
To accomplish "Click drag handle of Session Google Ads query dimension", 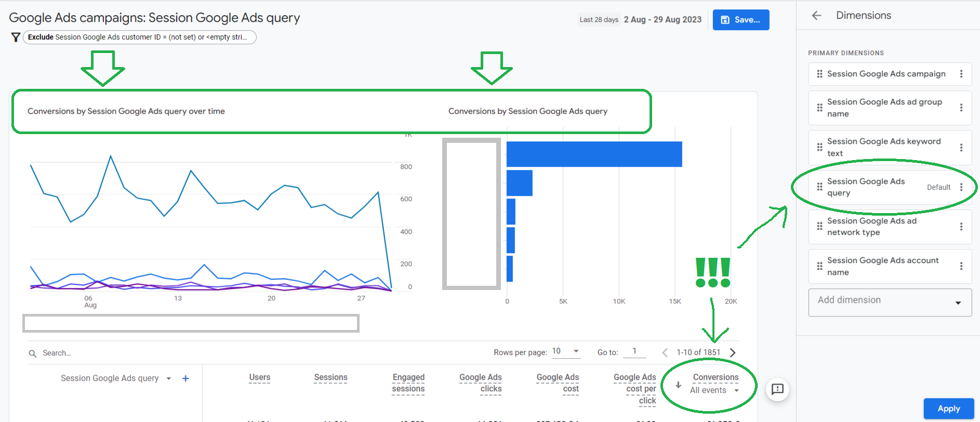I will point(819,187).
